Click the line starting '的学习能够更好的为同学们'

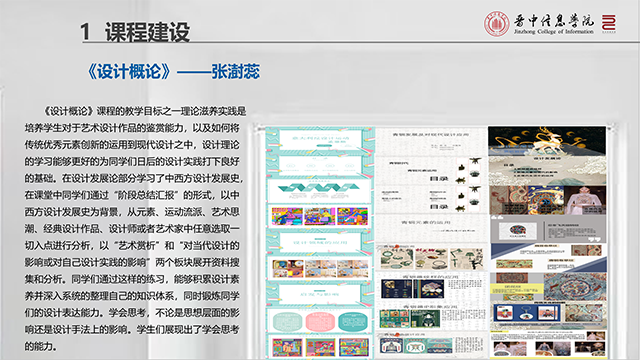(132, 161)
